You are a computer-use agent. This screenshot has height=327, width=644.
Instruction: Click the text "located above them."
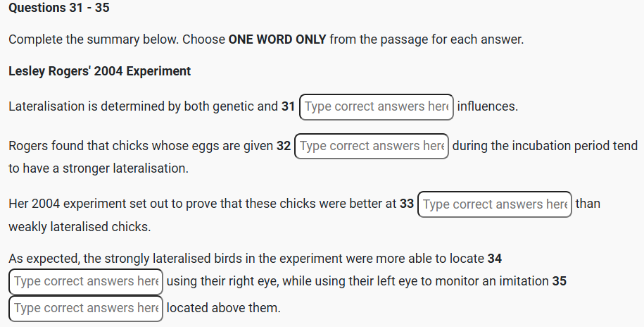pos(223,309)
